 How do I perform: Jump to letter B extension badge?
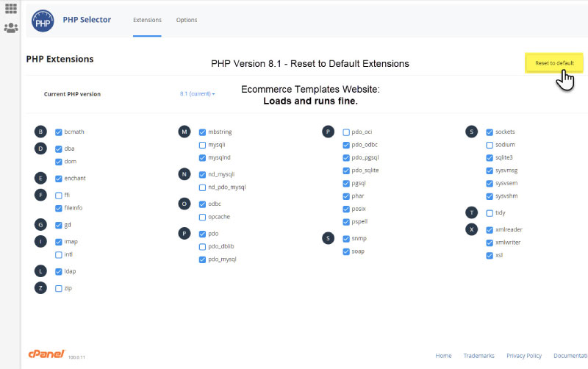40,132
